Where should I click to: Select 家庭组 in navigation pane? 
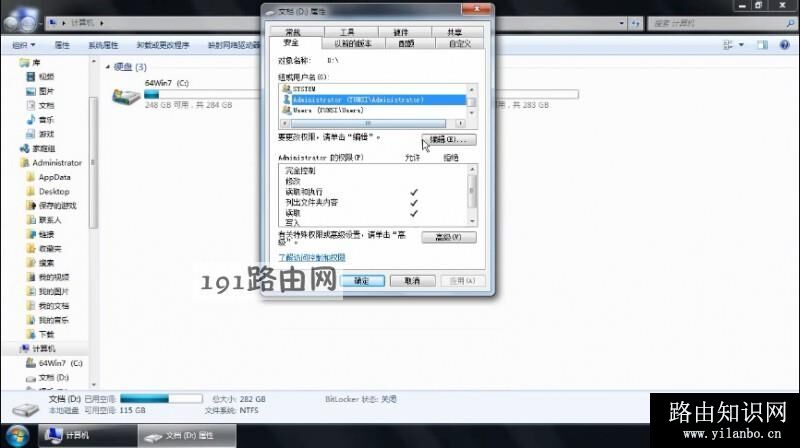(x=43, y=148)
